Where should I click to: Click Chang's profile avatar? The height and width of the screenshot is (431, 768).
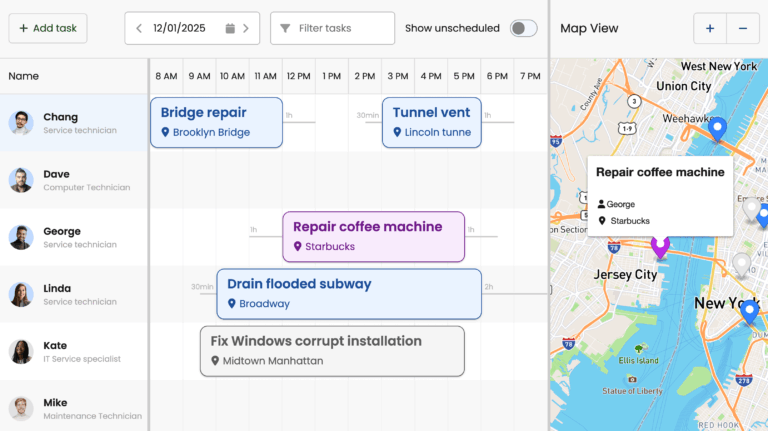click(x=21, y=123)
